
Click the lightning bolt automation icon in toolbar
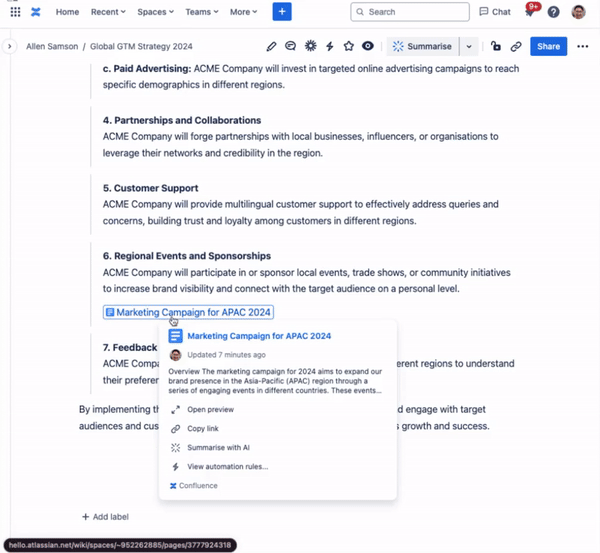click(329, 46)
